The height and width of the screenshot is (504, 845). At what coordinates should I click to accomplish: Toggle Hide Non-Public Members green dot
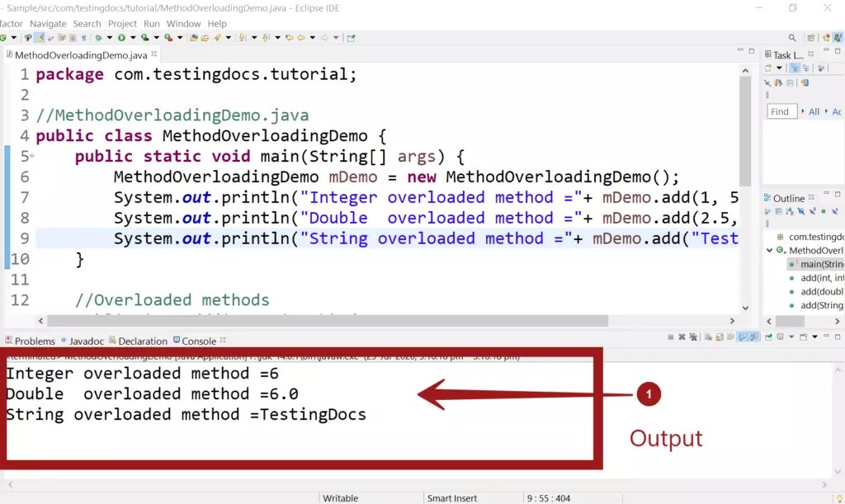pyautogui.click(x=824, y=211)
